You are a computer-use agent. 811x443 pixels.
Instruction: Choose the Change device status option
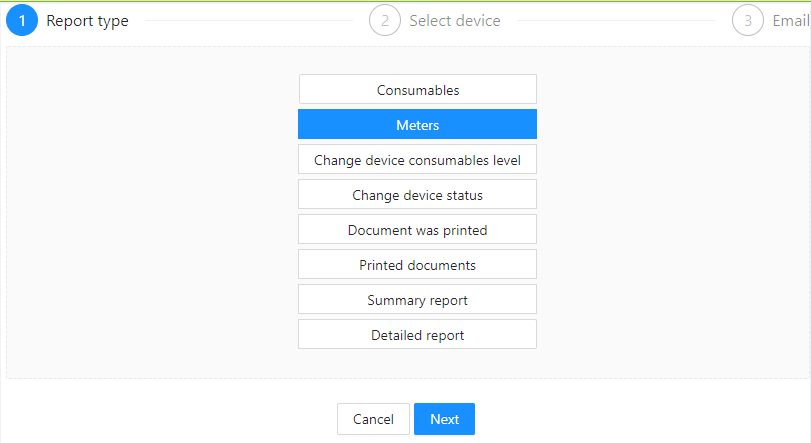pos(417,194)
